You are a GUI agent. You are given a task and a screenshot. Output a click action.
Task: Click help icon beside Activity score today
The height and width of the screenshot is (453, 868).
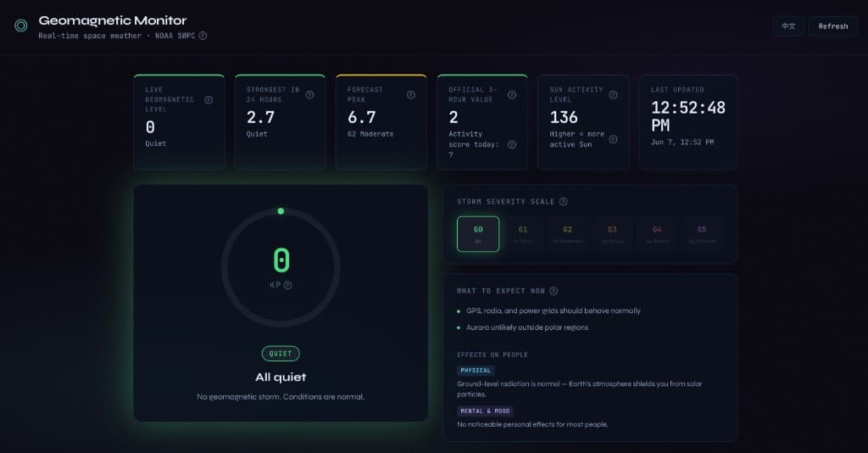point(512,144)
